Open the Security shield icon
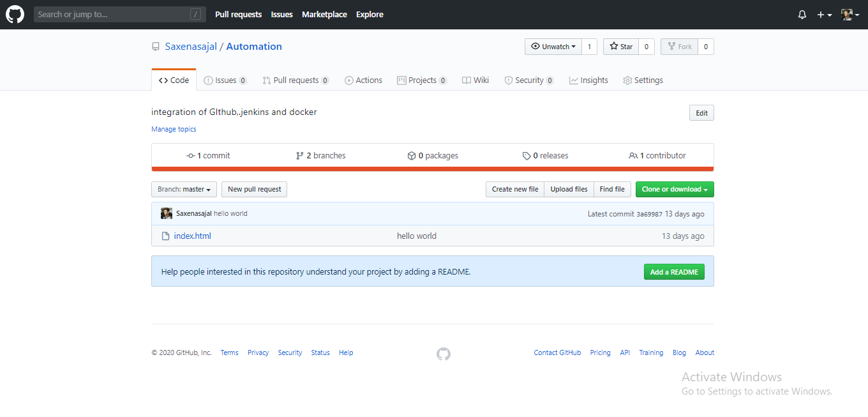The image size is (868, 417). (509, 80)
